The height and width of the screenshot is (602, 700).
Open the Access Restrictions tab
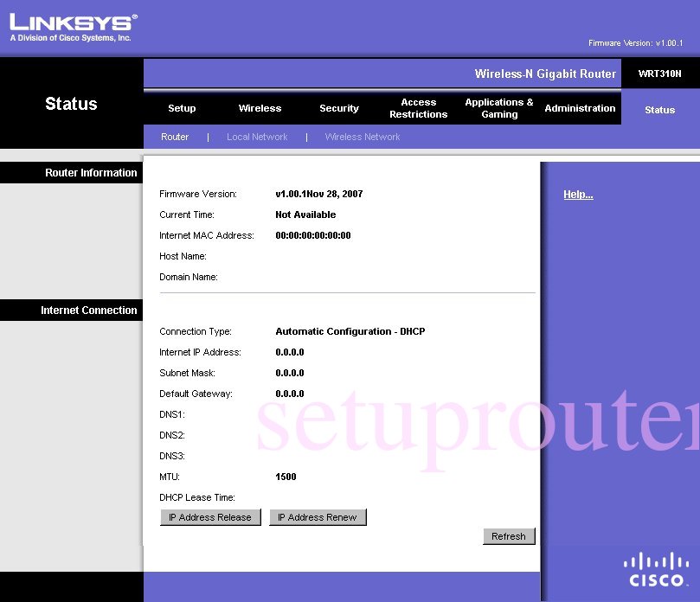[x=418, y=108]
